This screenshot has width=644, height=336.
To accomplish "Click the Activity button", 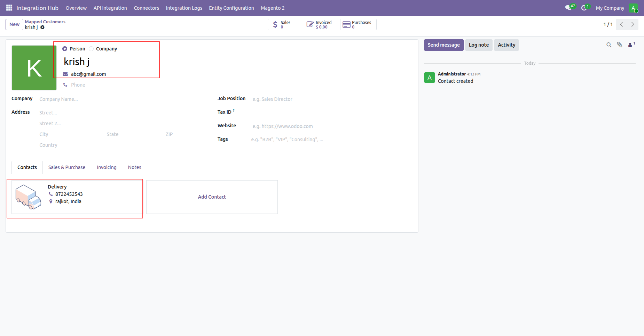I will coord(506,45).
